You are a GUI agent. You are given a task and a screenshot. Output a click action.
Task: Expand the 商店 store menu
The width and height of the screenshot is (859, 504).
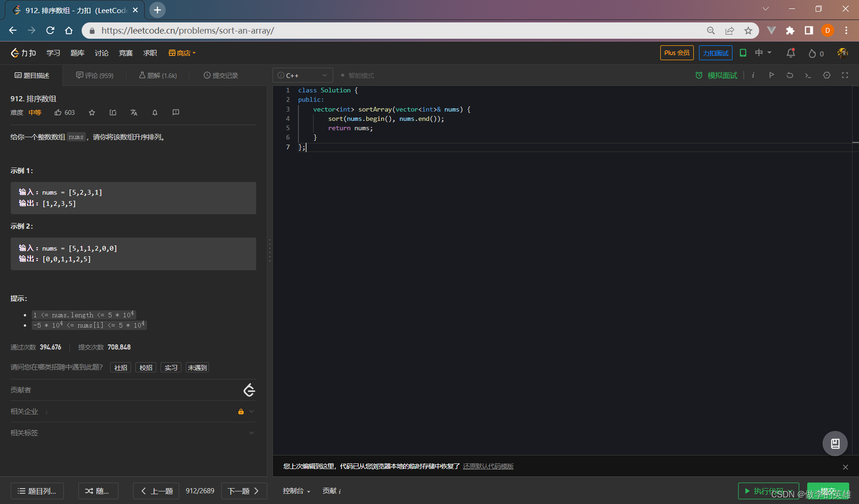click(182, 53)
